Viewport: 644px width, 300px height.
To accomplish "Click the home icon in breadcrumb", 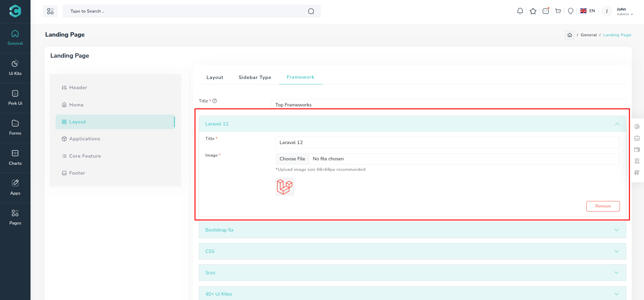I will (x=569, y=35).
